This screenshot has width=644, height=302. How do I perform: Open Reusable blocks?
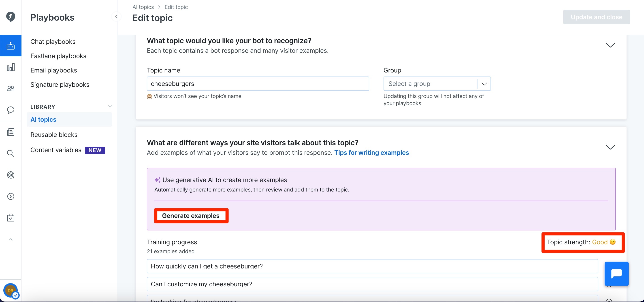(x=54, y=135)
